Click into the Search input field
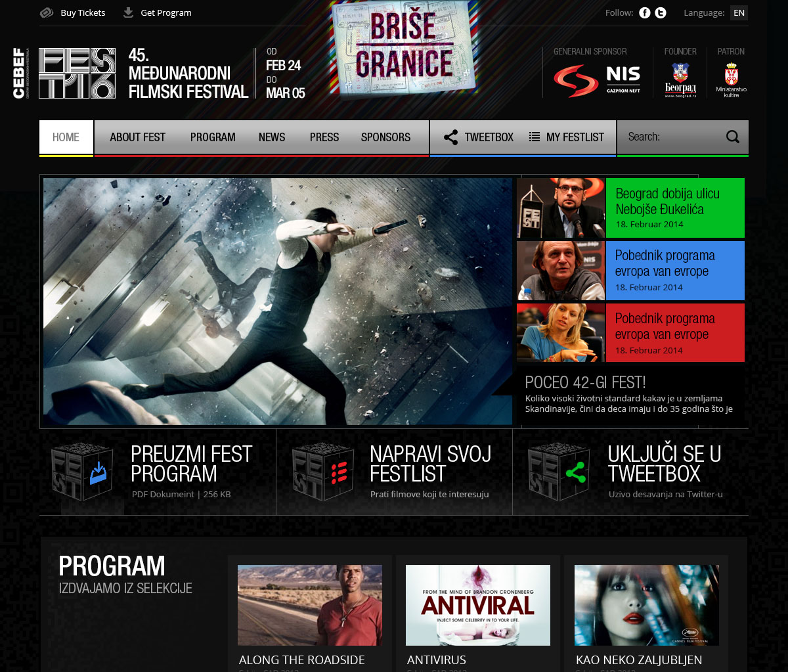The image size is (788, 672). click(x=673, y=137)
